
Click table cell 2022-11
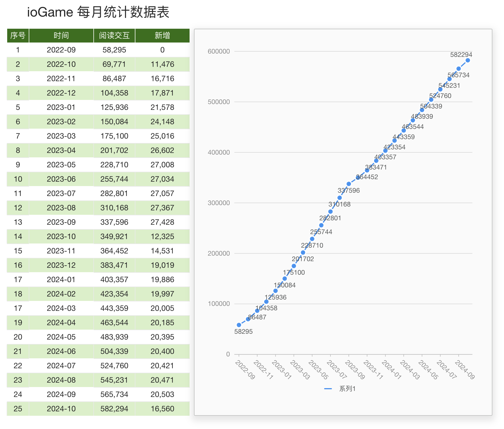pyautogui.click(x=61, y=79)
